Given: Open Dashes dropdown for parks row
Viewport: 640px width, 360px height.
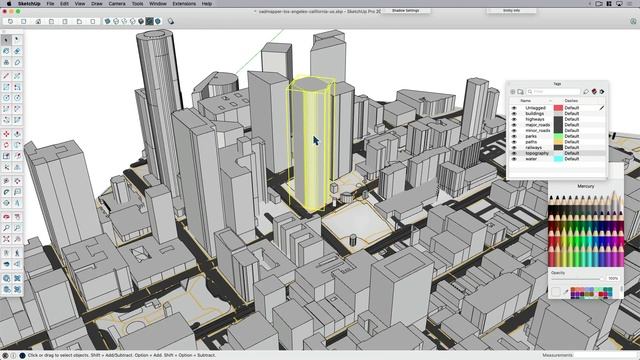Looking at the screenshot, I should point(572,136).
